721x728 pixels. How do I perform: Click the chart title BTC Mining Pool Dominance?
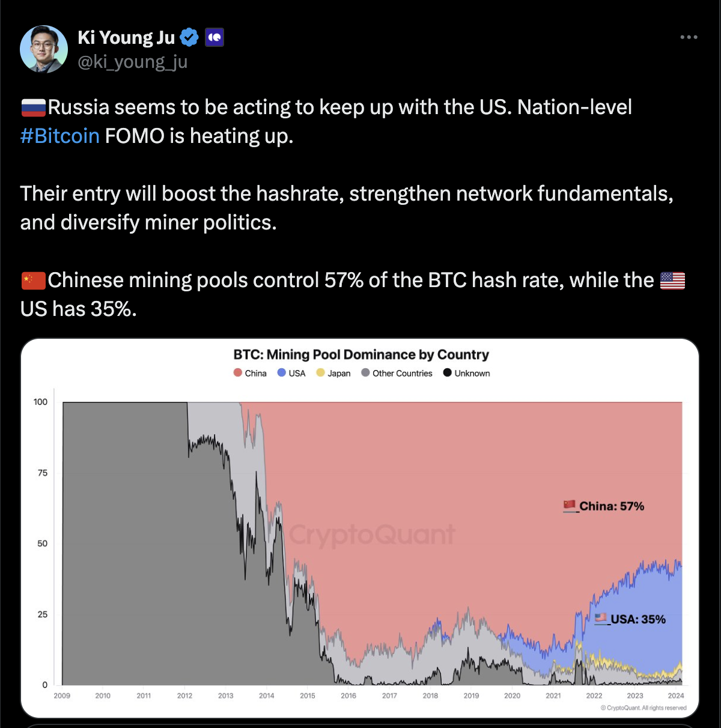(x=361, y=354)
